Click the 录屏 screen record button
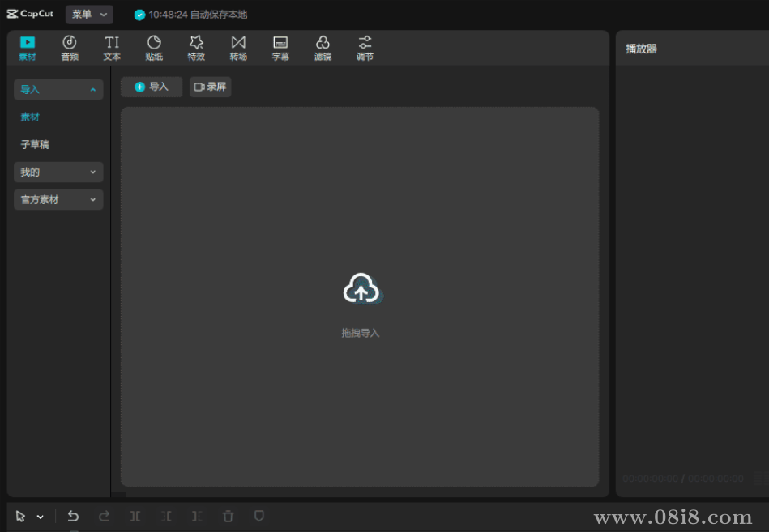The height and width of the screenshot is (532, 769). coord(211,87)
